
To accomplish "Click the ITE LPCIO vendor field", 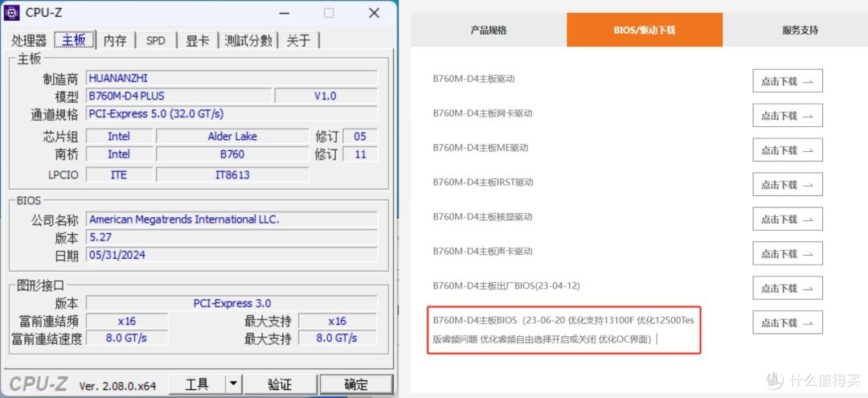I will tap(119, 174).
